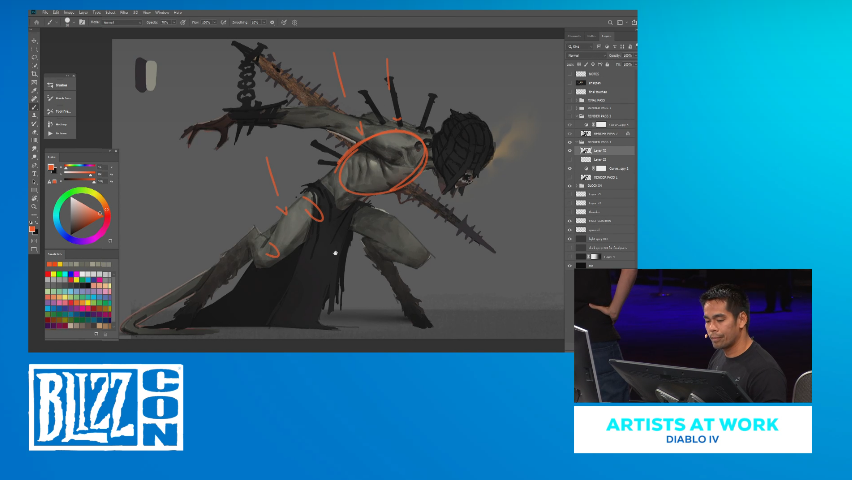Image resolution: width=852 pixels, height=480 pixels.
Task: Switch to the Layers tab
Action: 606,36
